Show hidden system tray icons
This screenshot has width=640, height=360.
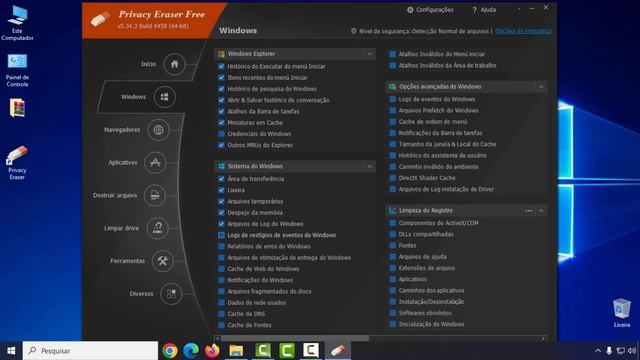(598, 351)
